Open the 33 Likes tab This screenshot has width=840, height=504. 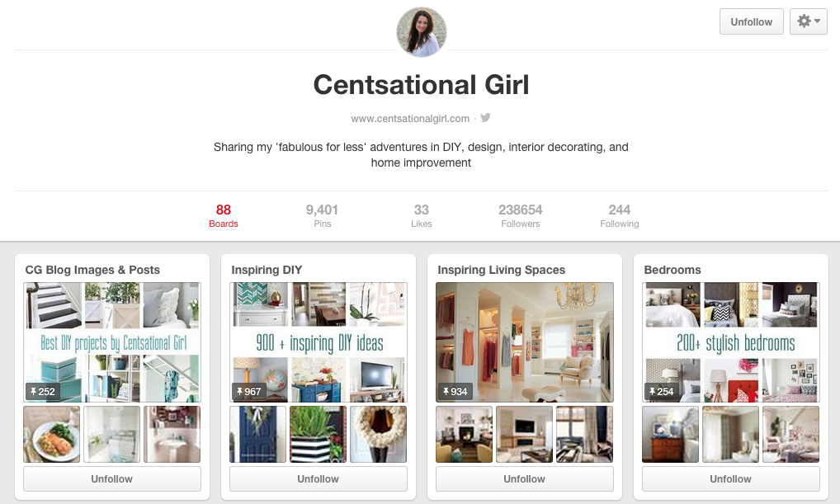point(422,216)
